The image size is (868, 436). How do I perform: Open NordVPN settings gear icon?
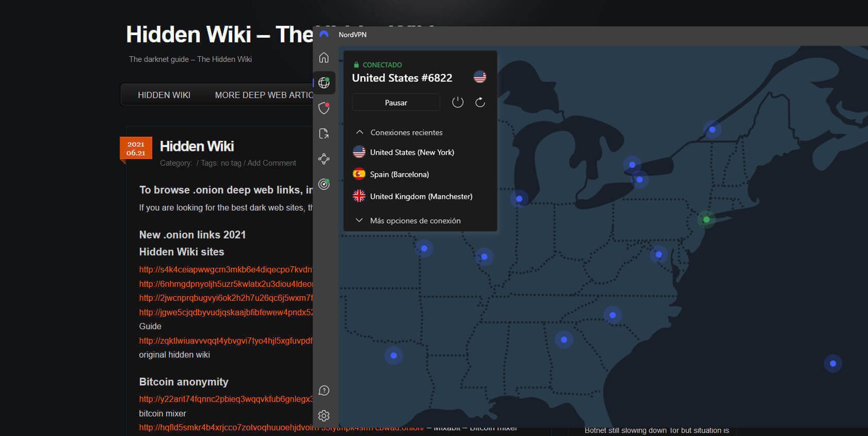[324, 416]
